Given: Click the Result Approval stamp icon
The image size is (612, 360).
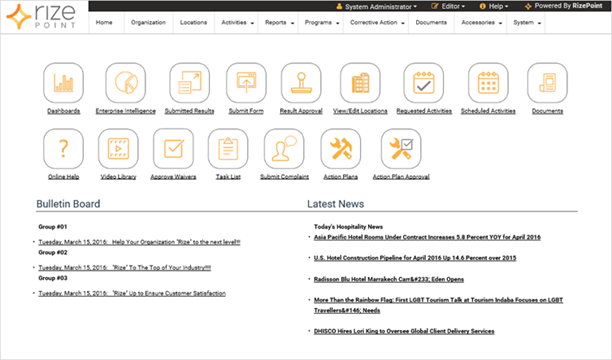Looking at the screenshot, I should coord(301,83).
